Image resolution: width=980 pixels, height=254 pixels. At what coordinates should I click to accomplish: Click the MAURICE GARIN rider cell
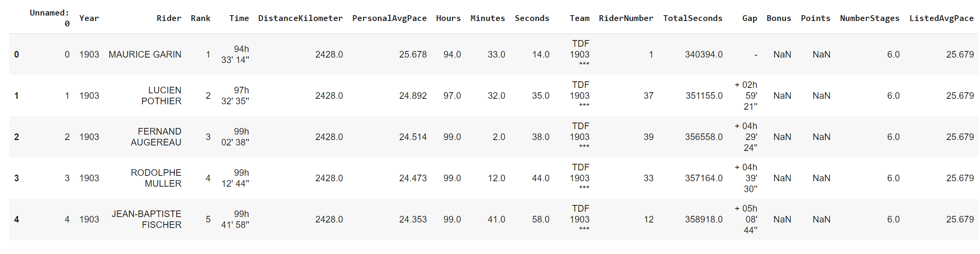click(x=145, y=54)
